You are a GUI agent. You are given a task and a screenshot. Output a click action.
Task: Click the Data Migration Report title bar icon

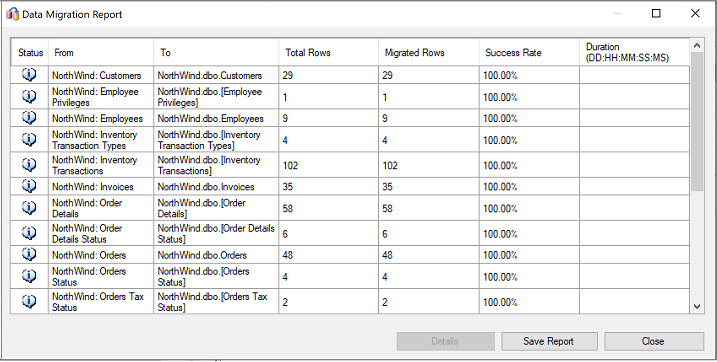pyautogui.click(x=12, y=14)
